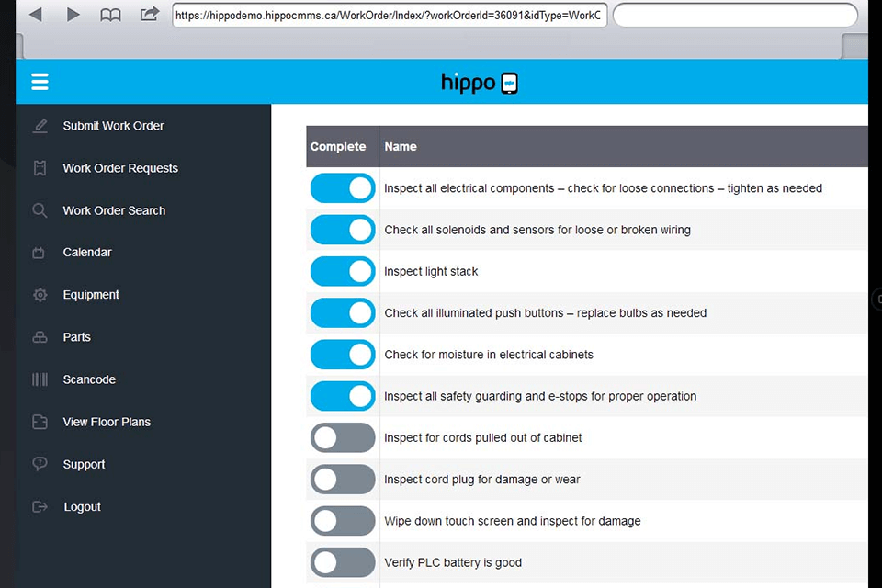The image size is (882, 588).
Task: Turn off Check for moisture in electrical cabinets
Action: click(x=342, y=355)
